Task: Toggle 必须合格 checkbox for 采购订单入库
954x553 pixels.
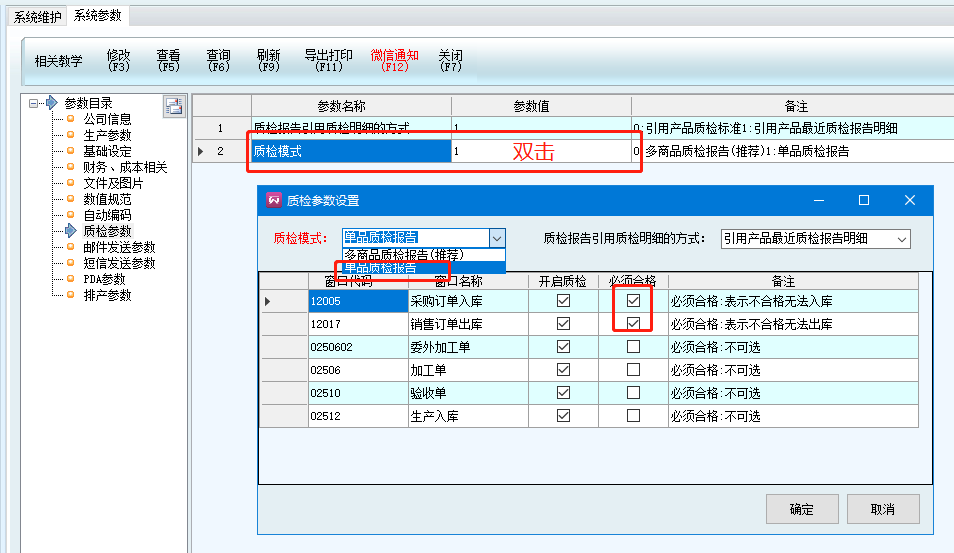Action: (633, 300)
